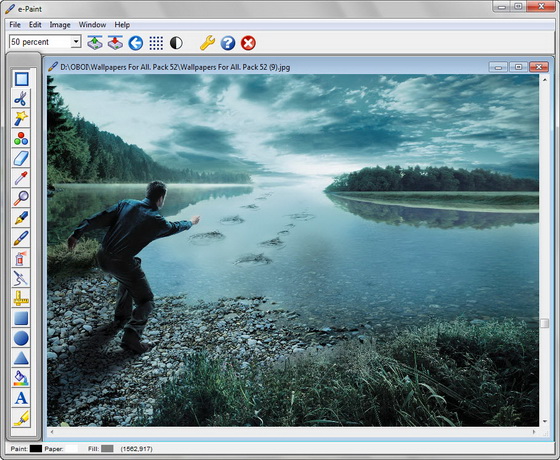This screenshot has width=560, height=460.
Task: Click the vertical scrollbar thumb
Action: 544,323
